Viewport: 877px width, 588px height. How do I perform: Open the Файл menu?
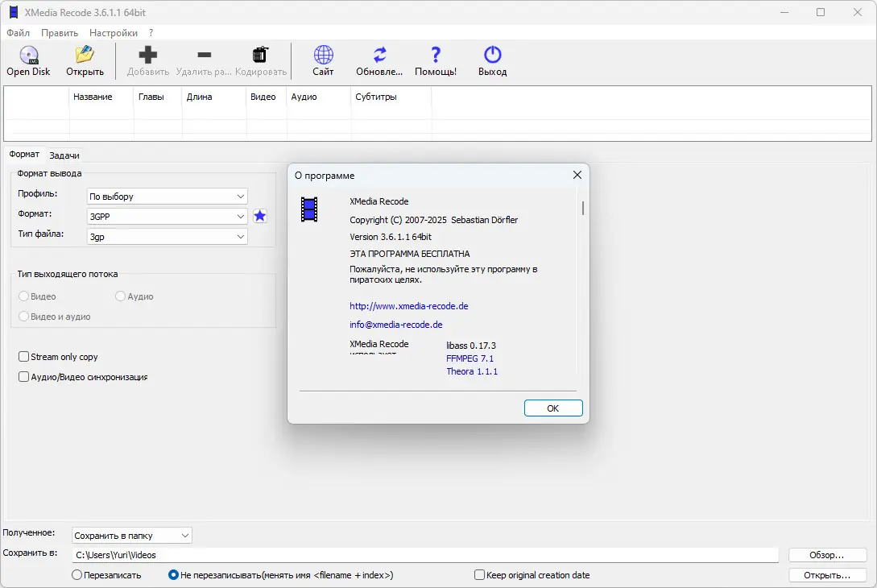pyautogui.click(x=18, y=33)
